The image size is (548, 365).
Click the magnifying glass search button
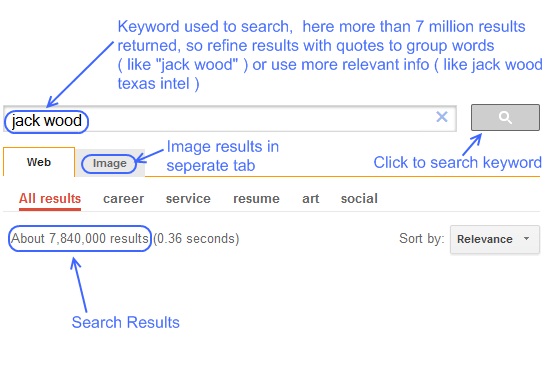[505, 117]
